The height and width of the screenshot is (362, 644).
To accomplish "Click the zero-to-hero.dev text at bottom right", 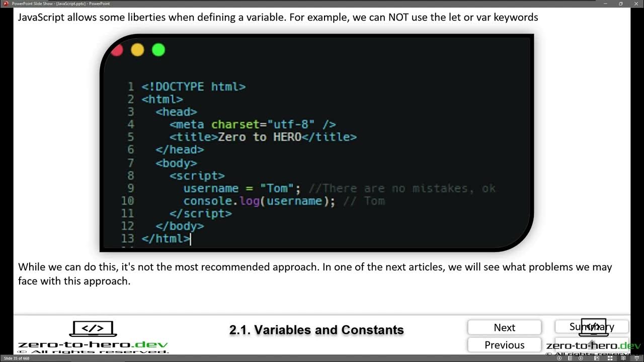I will click(594, 345).
